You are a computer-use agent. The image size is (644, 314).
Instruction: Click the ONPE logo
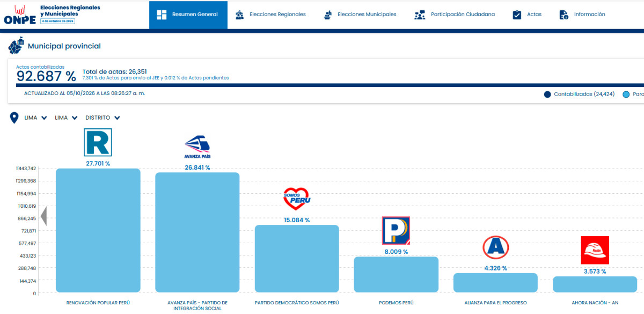[20, 14]
